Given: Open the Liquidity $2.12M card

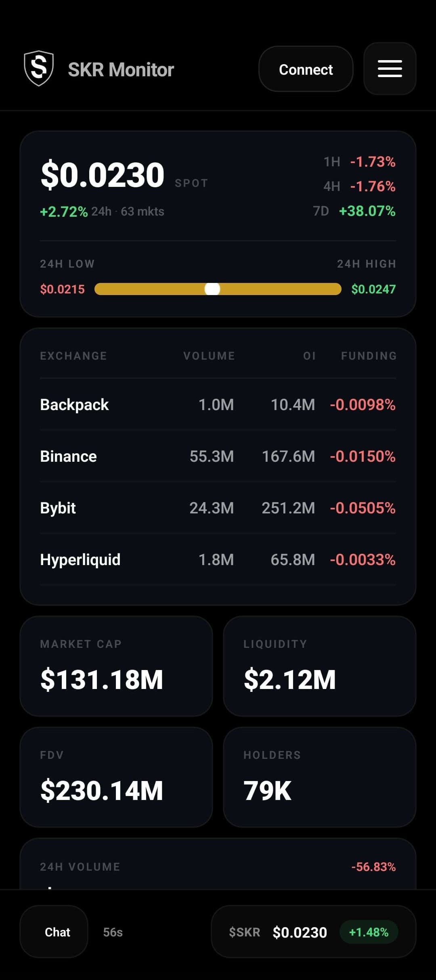Looking at the screenshot, I should click(x=320, y=666).
